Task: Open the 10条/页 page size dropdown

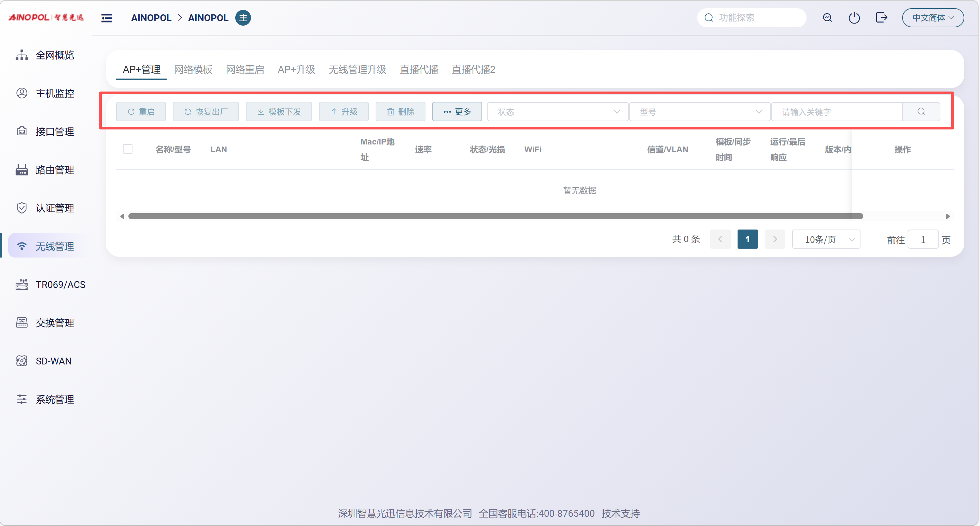Action: coord(826,239)
